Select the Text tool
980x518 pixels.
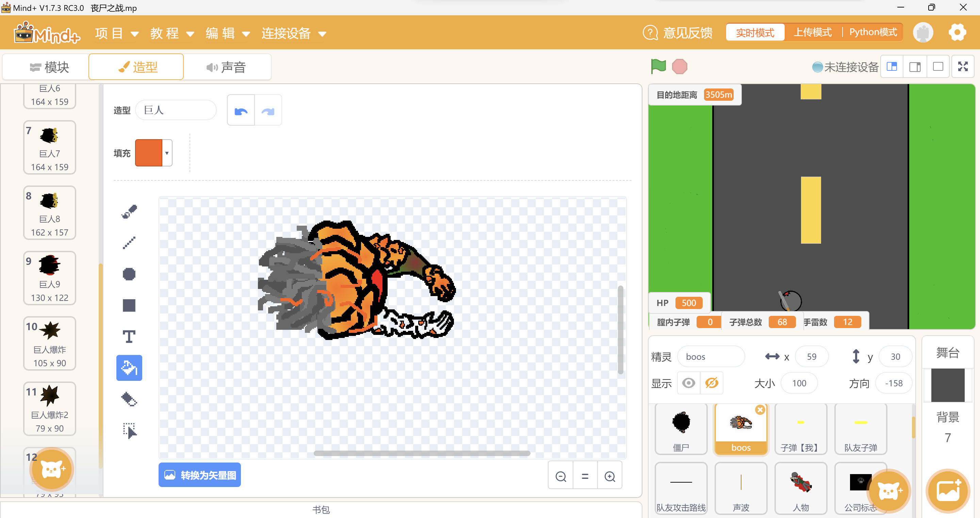(129, 337)
